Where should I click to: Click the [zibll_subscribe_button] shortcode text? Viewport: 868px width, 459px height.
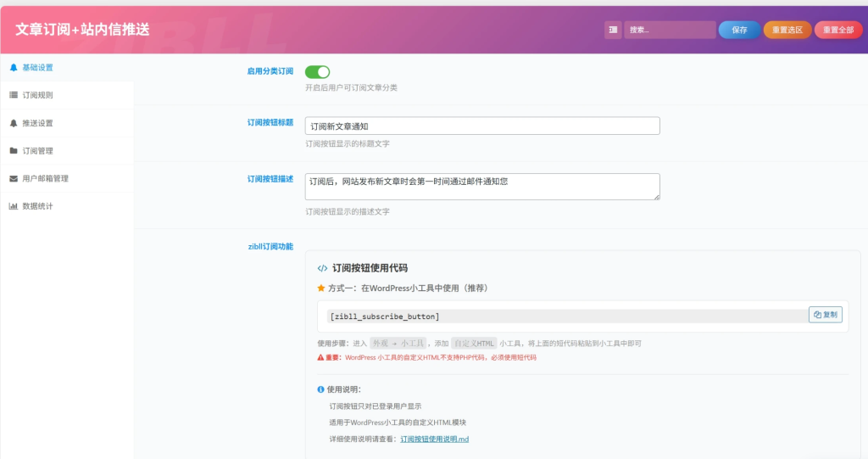385,316
